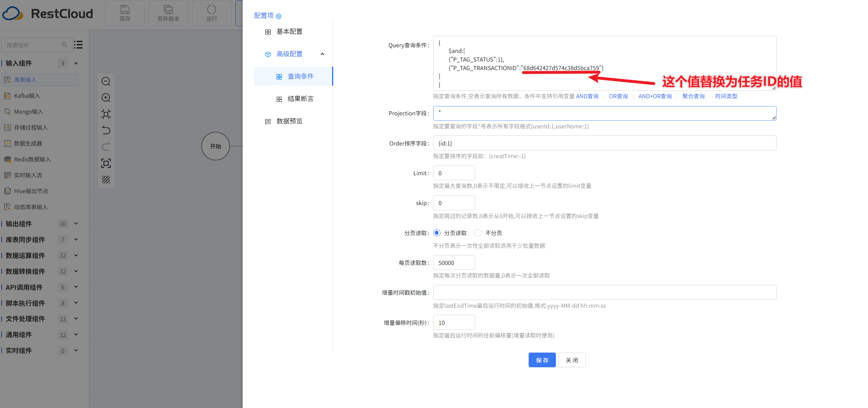Select the 不分页 radio option

click(478, 233)
